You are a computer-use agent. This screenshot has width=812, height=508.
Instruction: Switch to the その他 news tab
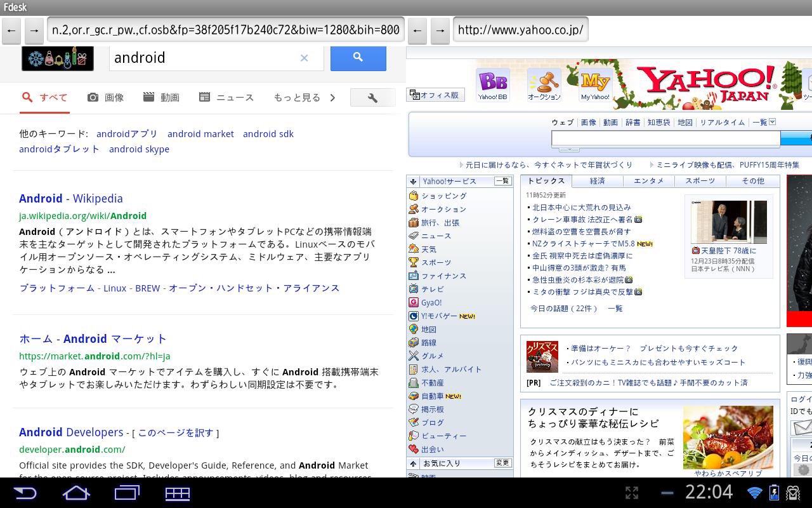(753, 181)
